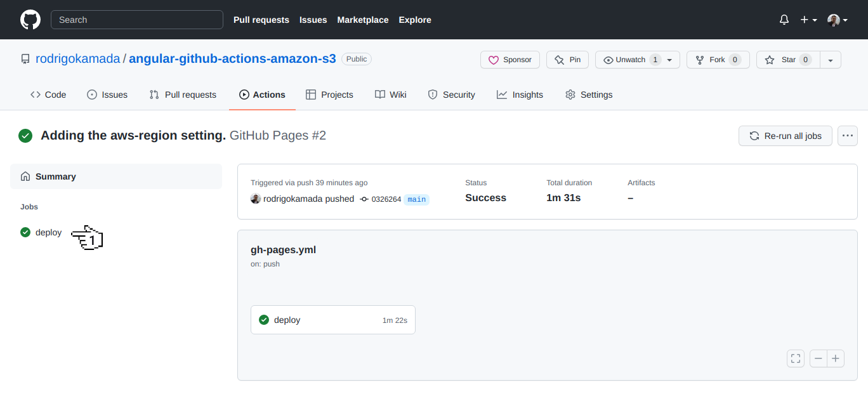868x394 pixels.
Task: Click the GitHub octocat logo
Action: click(30, 19)
